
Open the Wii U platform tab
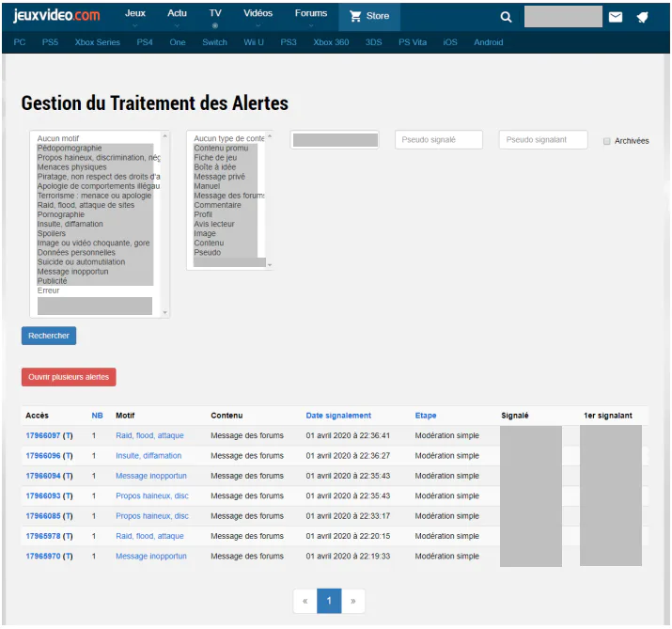coord(254,42)
